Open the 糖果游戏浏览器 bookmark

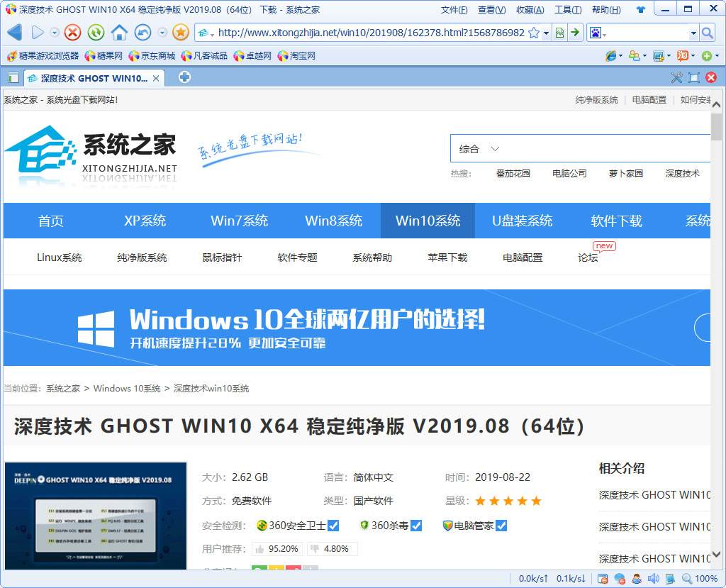click(43, 55)
